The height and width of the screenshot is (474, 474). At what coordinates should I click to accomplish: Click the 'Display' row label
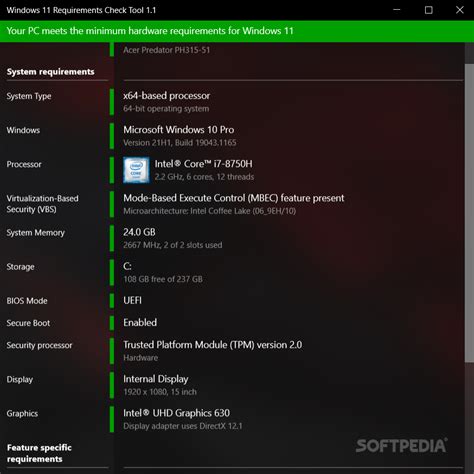click(x=20, y=380)
